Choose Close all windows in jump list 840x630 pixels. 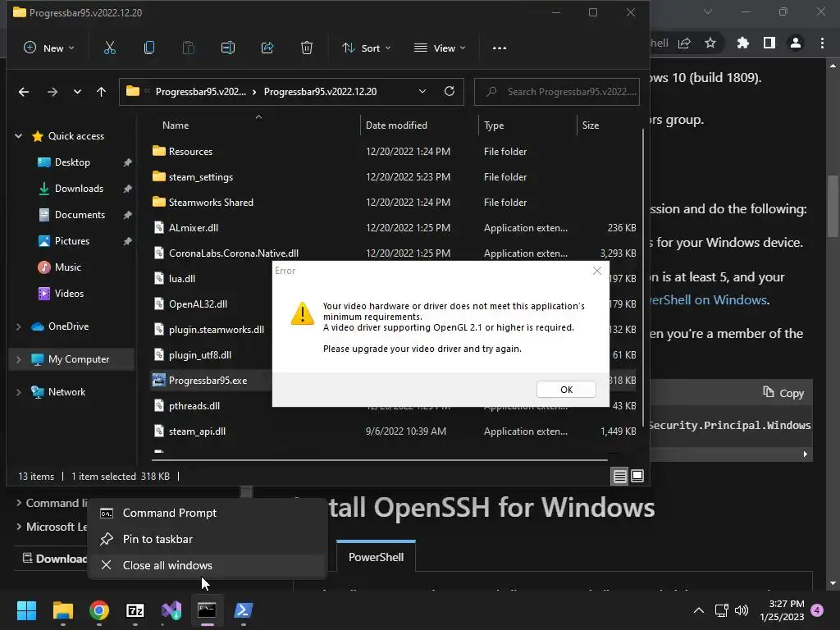[x=208, y=566]
